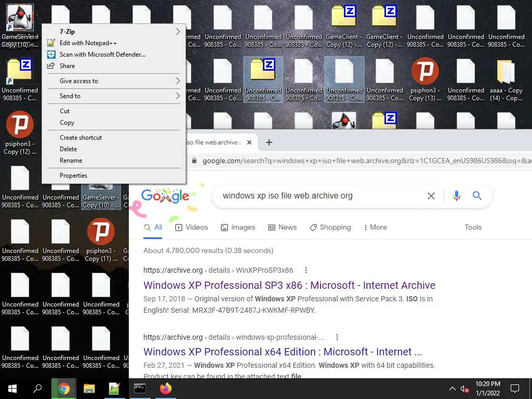Select Delete in the context menu
Image resolution: width=532 pixels, height=399 pixels.
pyautogui.click(x=114, y=149)
